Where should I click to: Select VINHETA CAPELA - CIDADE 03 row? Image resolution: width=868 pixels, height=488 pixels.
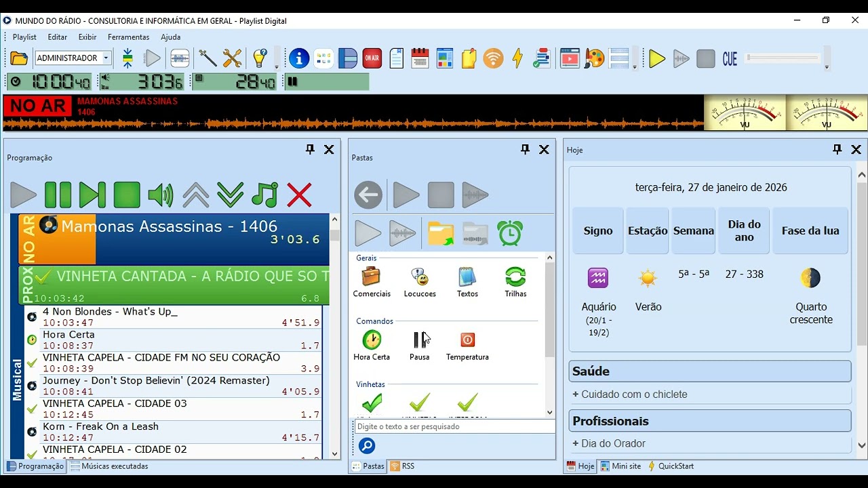coord(174,409)
